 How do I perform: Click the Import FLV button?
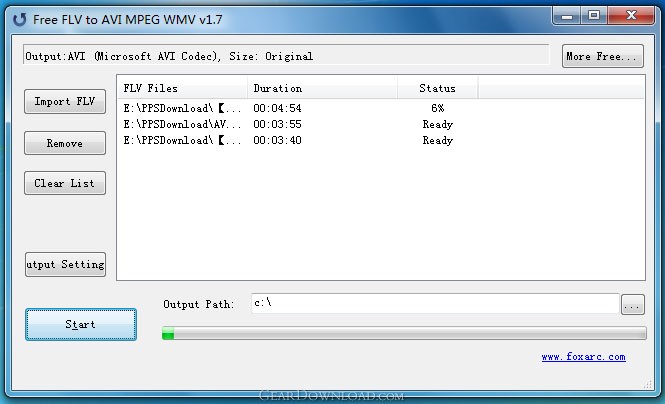[x=65, y=101]
